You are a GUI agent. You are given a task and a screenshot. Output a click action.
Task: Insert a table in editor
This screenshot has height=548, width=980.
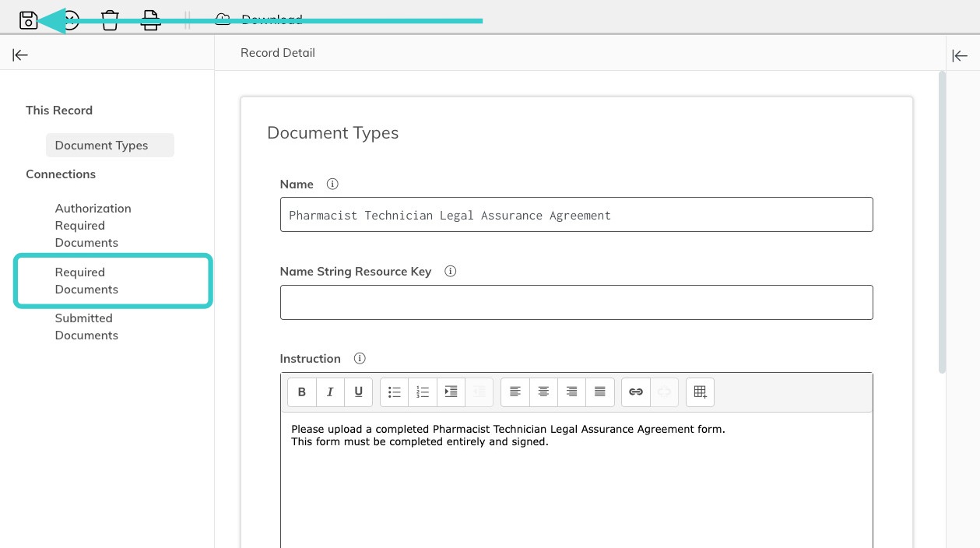tap(700, 392)
